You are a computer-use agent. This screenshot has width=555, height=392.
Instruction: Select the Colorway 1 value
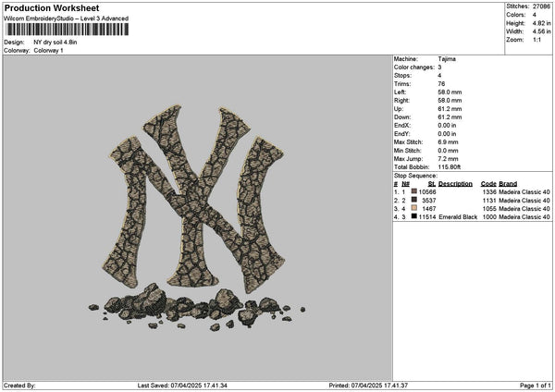pyautogui.click(x=48, y=51)
